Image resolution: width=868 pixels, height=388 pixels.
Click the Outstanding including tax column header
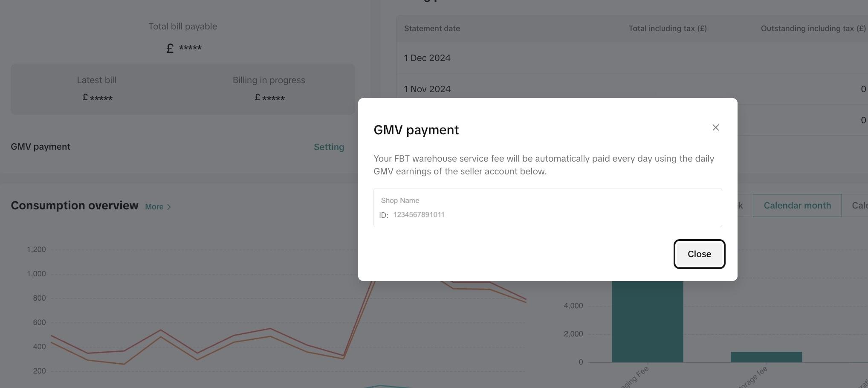(812, 28)
